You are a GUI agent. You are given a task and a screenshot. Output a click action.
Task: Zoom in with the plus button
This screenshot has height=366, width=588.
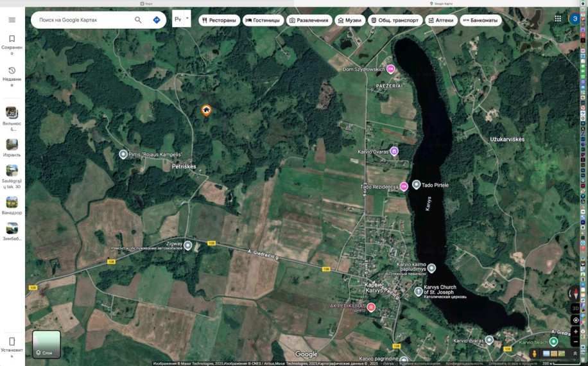coord(576,331)
